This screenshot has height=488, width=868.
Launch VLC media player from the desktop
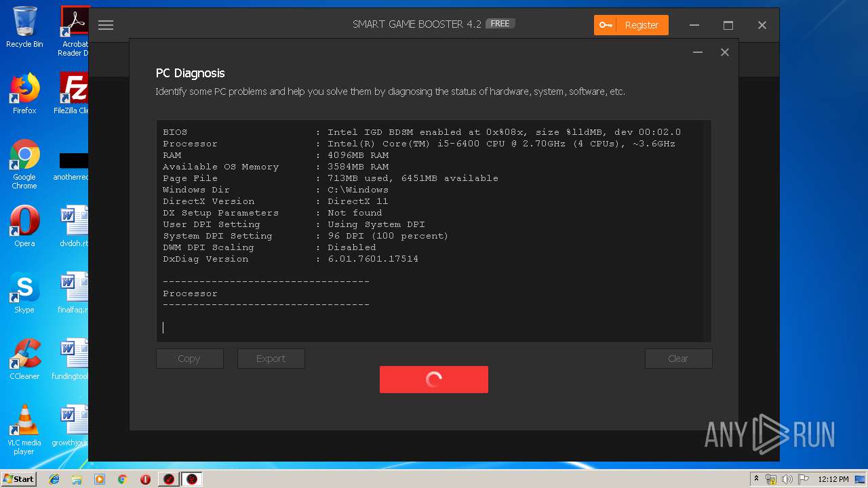click(24, 429)
